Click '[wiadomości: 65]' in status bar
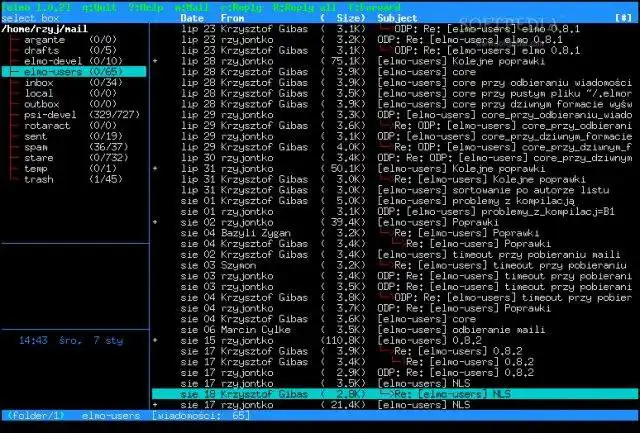Image resolution: width=640 pixels, height=433 pixels. 201,415
